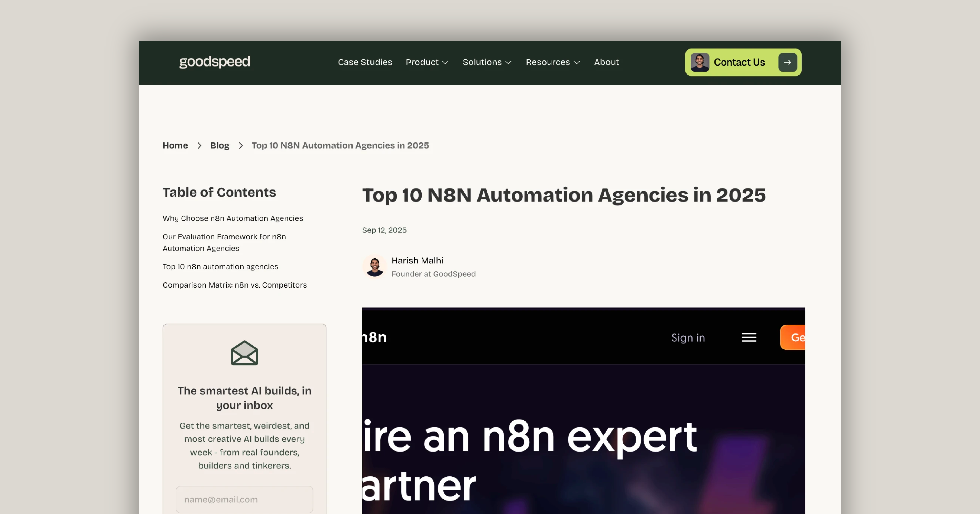Click Harish Malhi author avatar
The height and width of the screenshot is (514, 980).
pos(374,267)
